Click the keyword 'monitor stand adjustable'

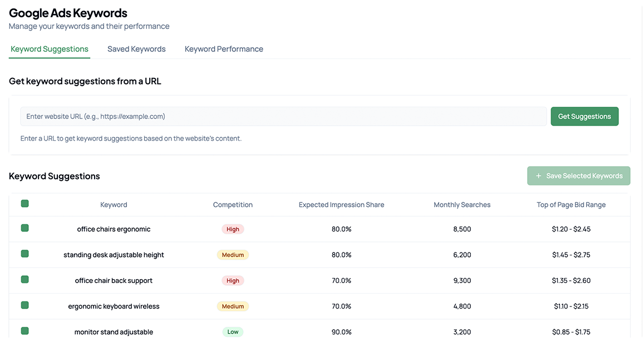pos(114,332)
